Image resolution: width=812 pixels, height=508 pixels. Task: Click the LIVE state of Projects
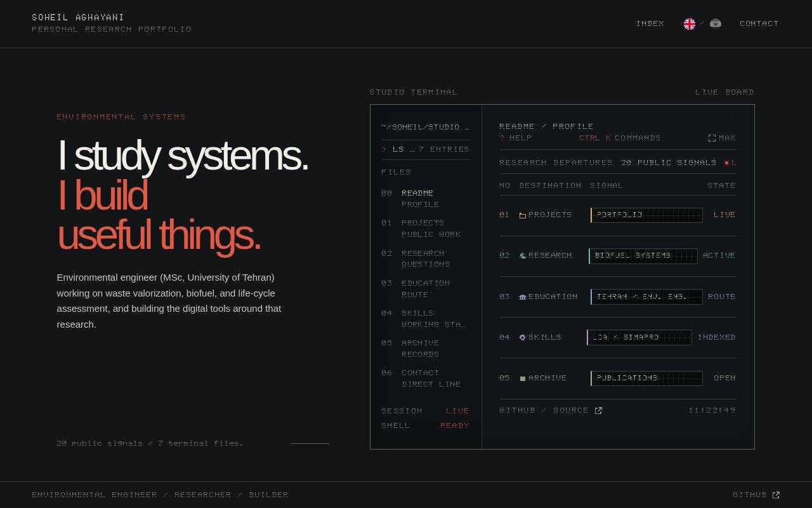724,215
